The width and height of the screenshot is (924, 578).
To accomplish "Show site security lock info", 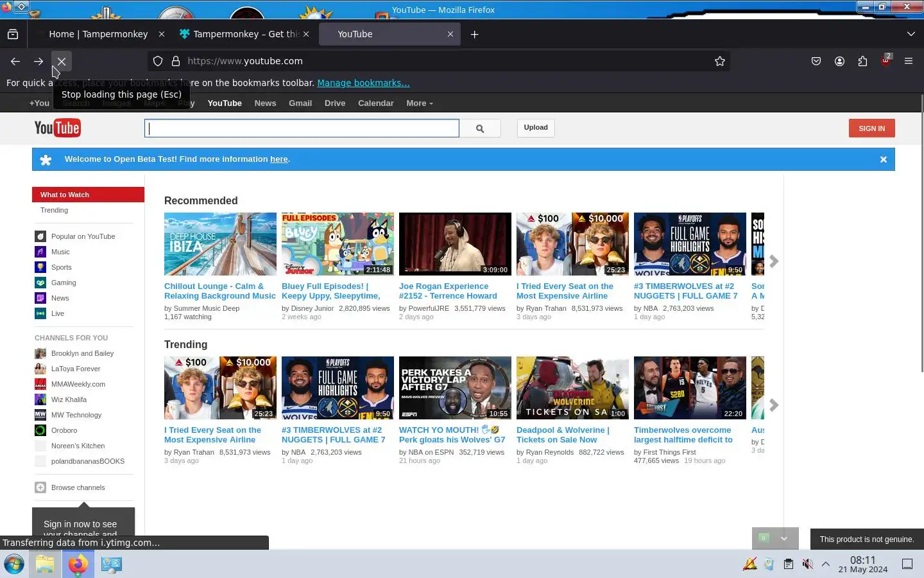I will 176,61.
